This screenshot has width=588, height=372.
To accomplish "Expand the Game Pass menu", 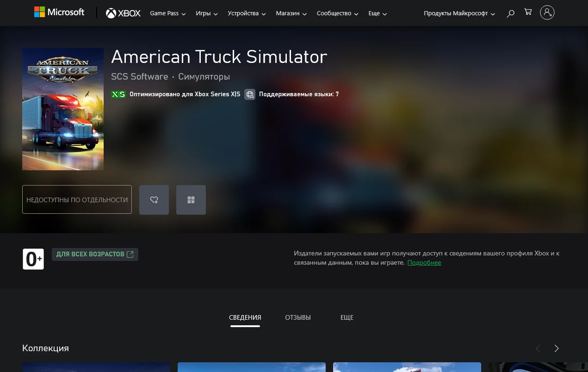I will point(168,13).
